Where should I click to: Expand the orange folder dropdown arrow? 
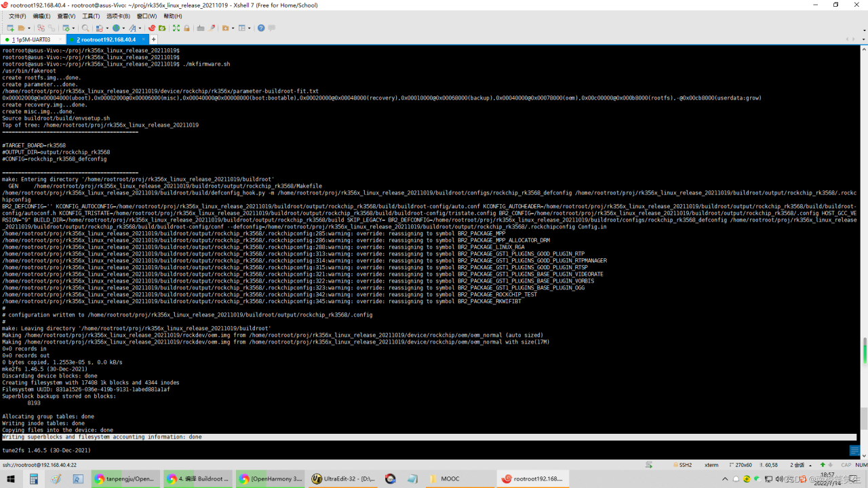coord(233,28)
